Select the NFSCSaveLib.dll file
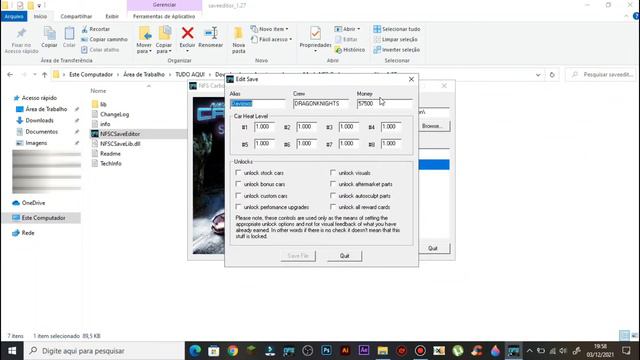 [120, 144]
